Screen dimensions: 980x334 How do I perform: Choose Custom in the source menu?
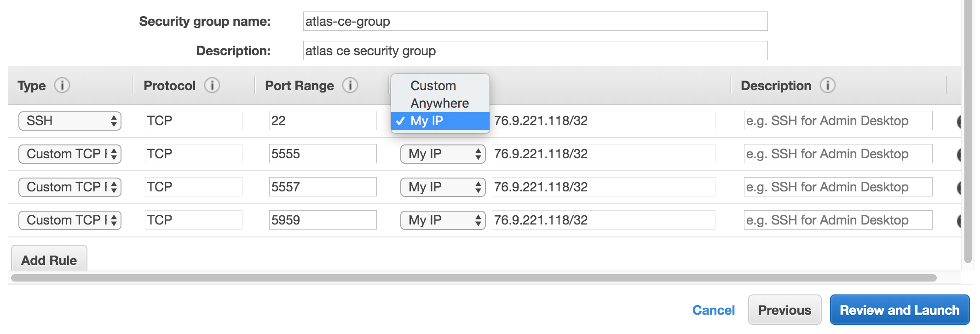click(440, 86)
